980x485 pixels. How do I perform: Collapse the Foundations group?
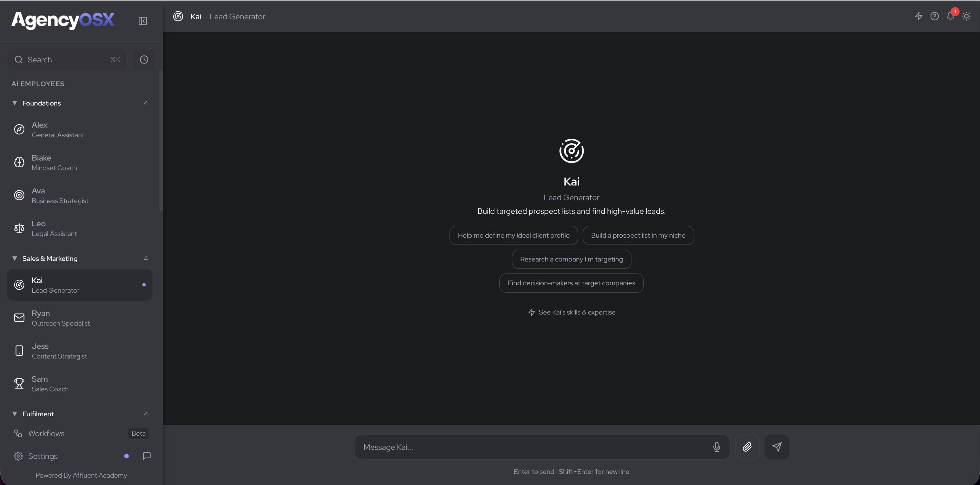(14, 103)
